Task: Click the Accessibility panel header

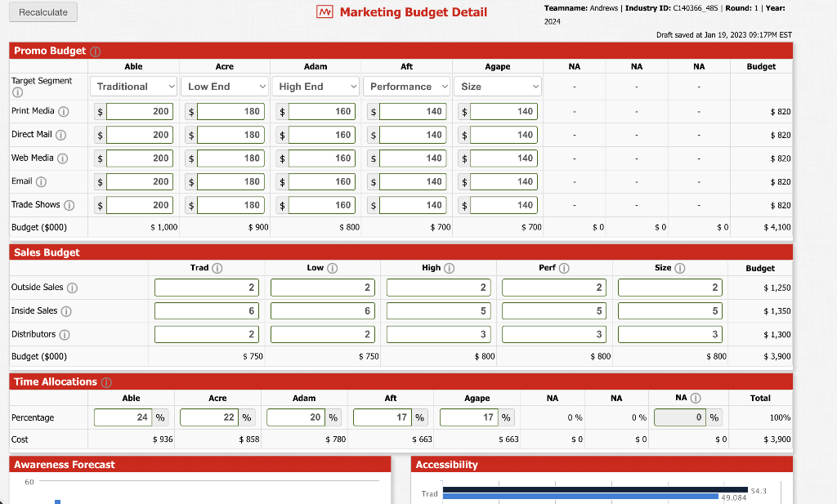Action: 602,465
